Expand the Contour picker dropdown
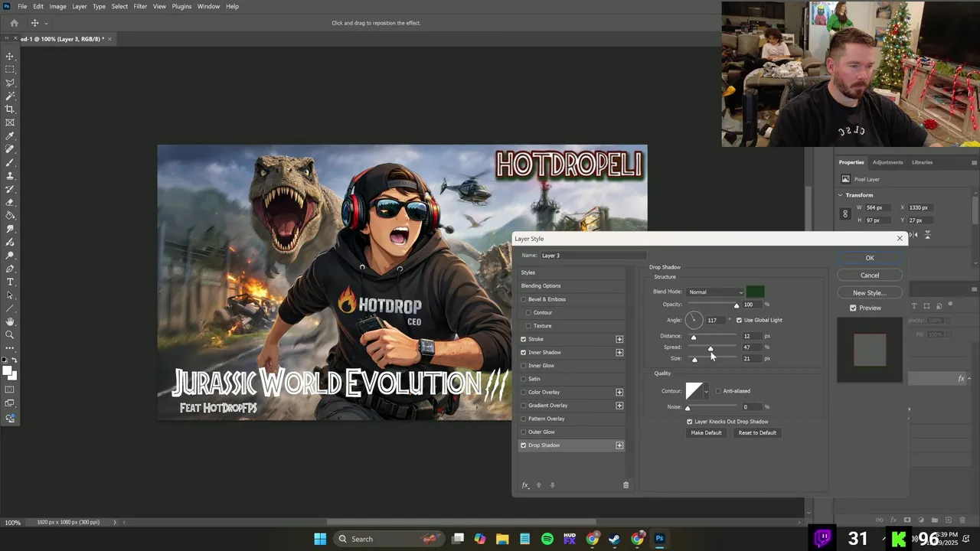Screen dimensions: 980x551 pos(706,392)
